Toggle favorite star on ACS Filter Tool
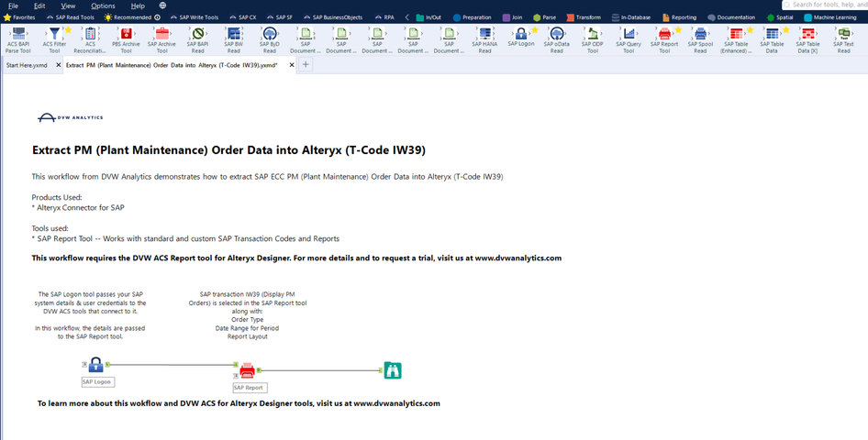The height and width of the screenshot is (440, 868). click(68, 29)
